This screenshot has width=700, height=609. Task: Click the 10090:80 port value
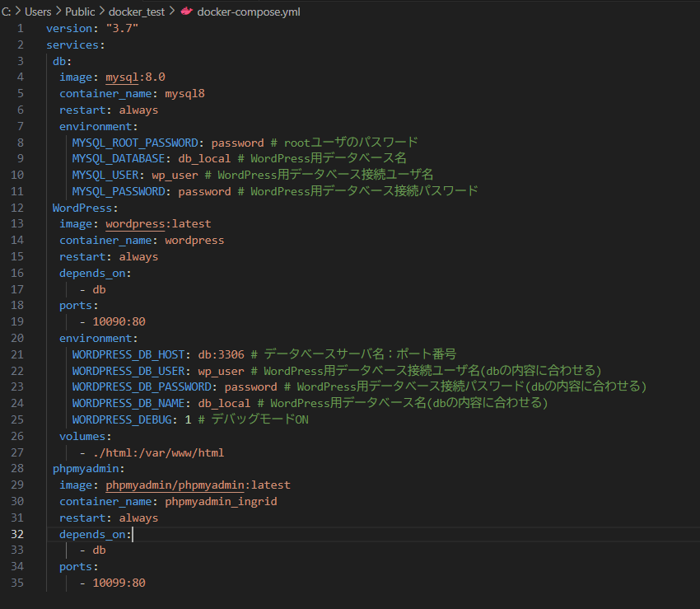[x=119, y=321]
